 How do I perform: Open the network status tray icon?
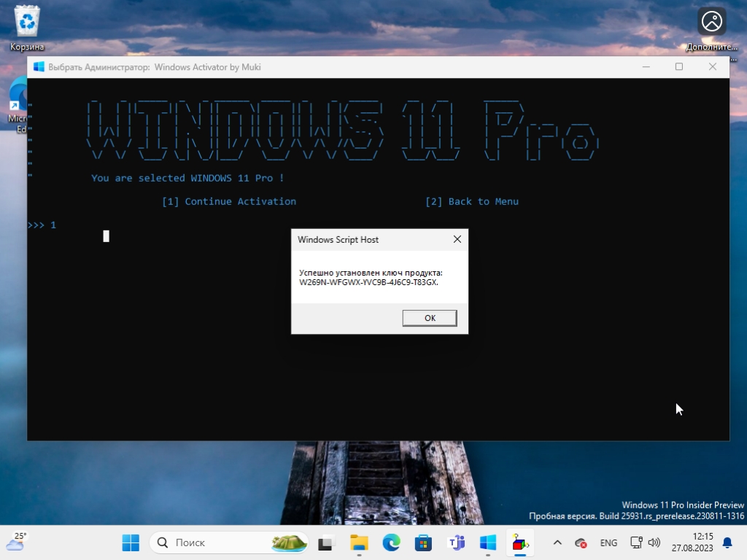pyautogui.click(x=636, y=542)
